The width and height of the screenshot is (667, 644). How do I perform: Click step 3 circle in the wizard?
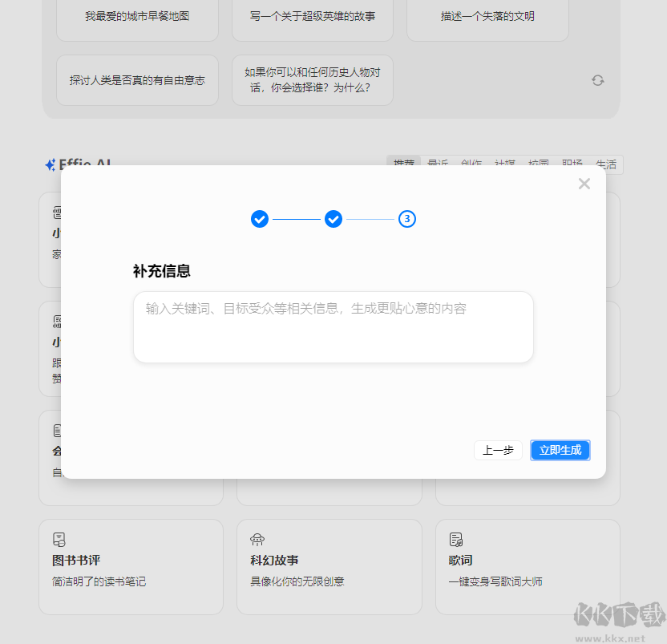407,219
